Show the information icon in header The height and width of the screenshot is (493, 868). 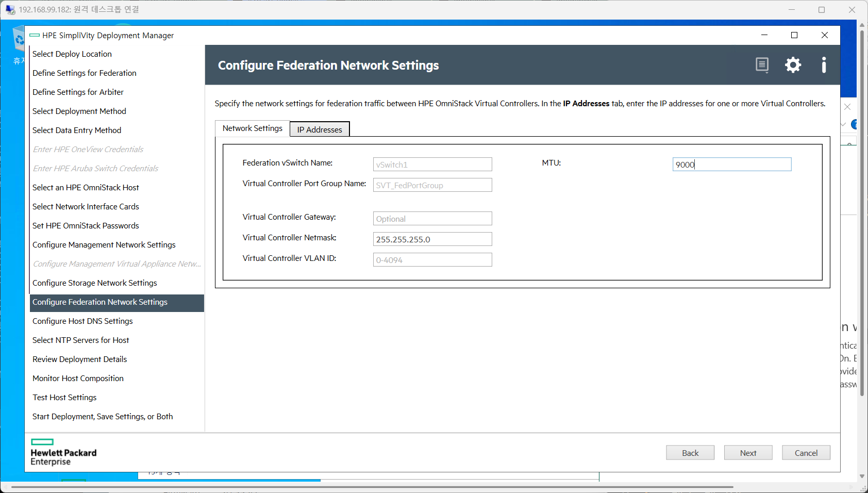click(824, 65)
